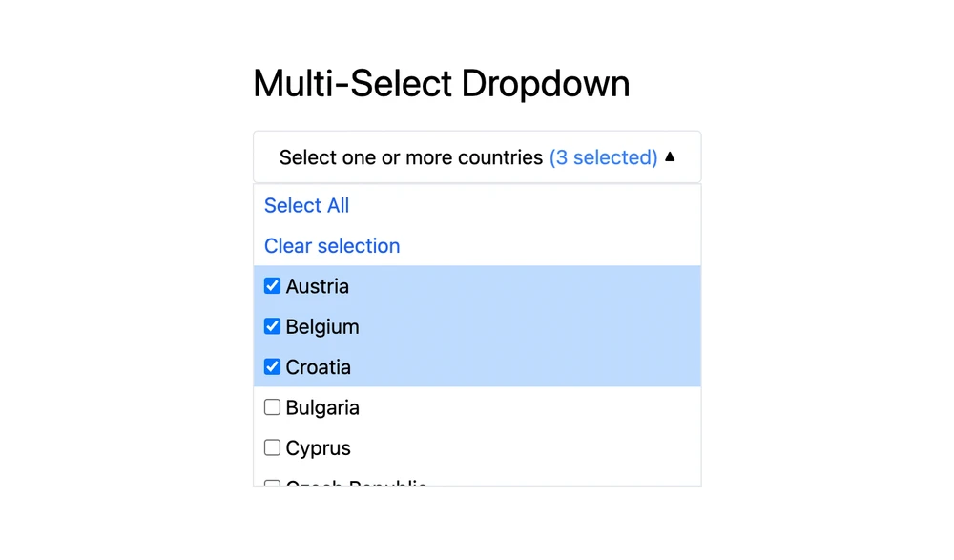954x560 pixels.
Task: Click the Clear selection link
Action: [332, 246]
